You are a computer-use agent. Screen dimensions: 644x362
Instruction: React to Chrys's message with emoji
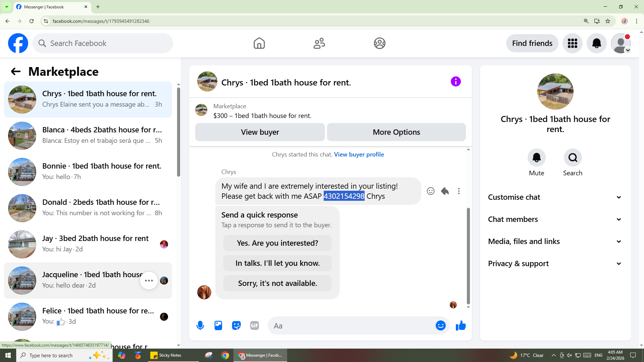(431, 191)
